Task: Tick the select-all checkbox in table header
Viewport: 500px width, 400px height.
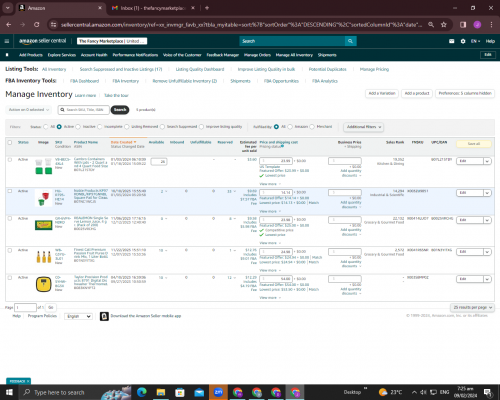Action: coord(10,142)
